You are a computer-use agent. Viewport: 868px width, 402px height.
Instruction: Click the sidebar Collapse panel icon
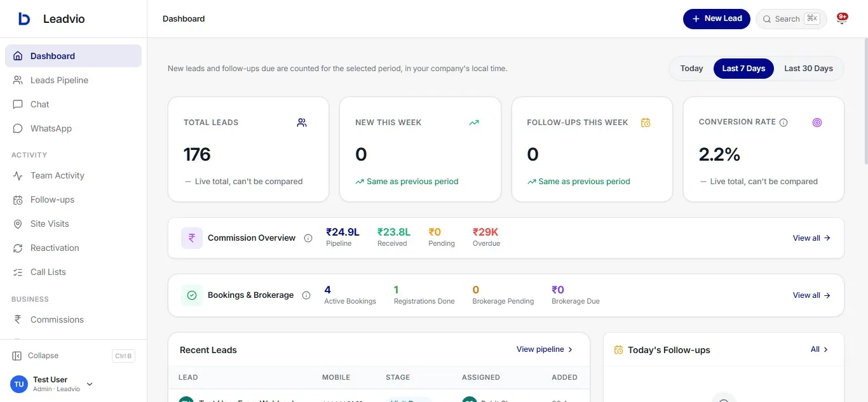(17, 356)
